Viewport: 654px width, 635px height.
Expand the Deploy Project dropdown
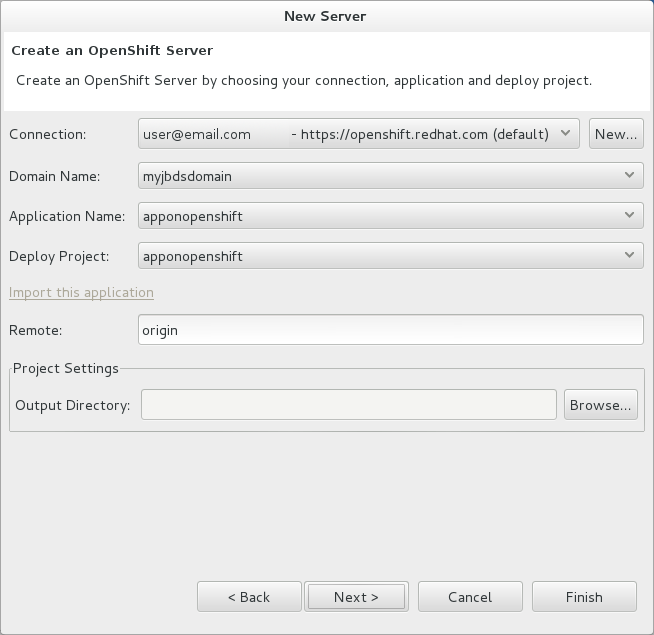[x=390, y=256]
